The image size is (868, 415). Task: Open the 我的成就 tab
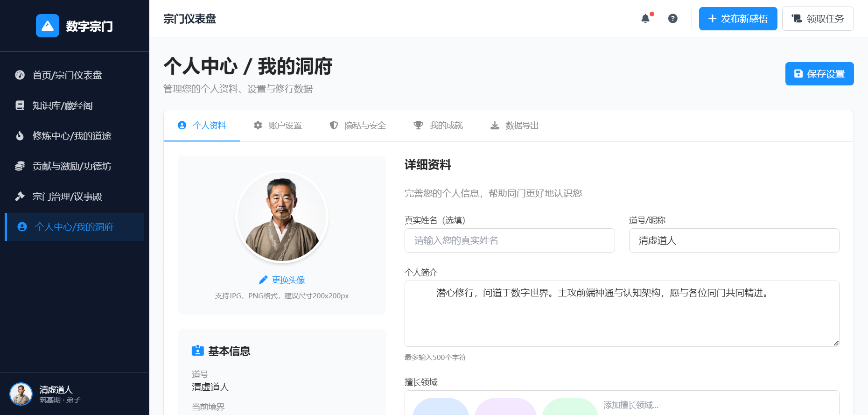point(438,126)
